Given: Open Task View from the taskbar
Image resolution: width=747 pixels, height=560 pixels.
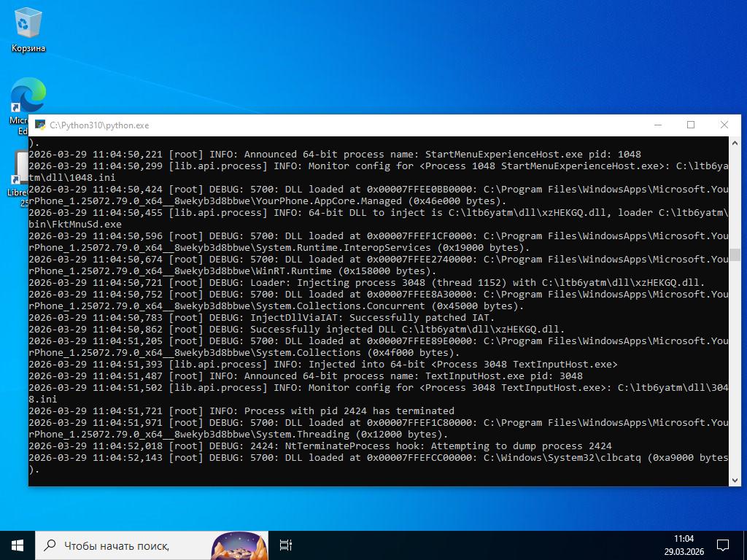Looking at the screenshot, I should point(286,545).
